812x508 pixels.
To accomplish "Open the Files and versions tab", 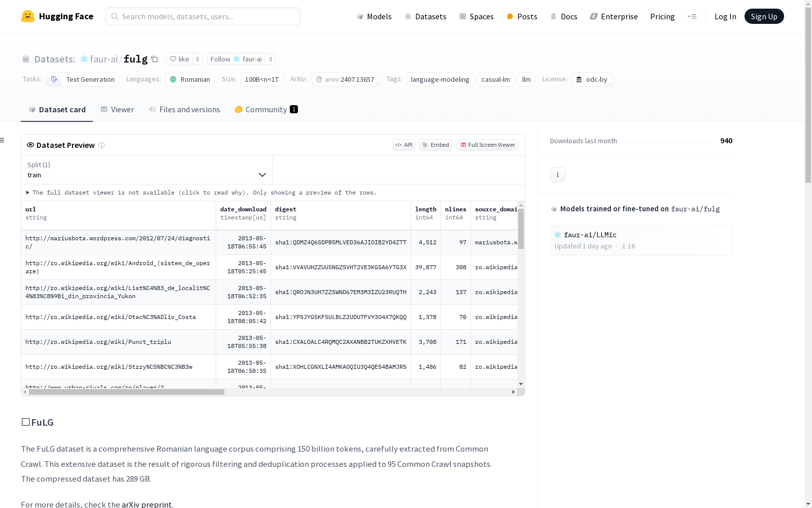I will click(184, 110).
